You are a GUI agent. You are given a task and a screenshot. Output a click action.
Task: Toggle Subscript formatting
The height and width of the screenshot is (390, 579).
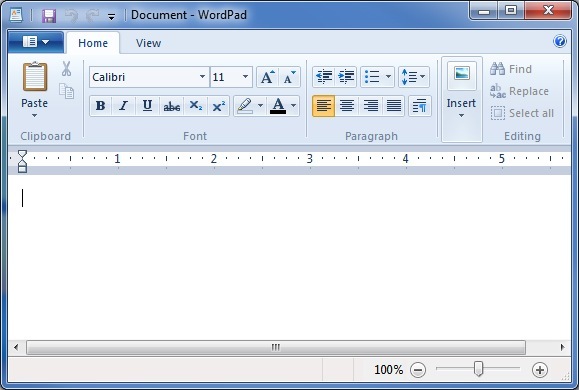[195, 106]
